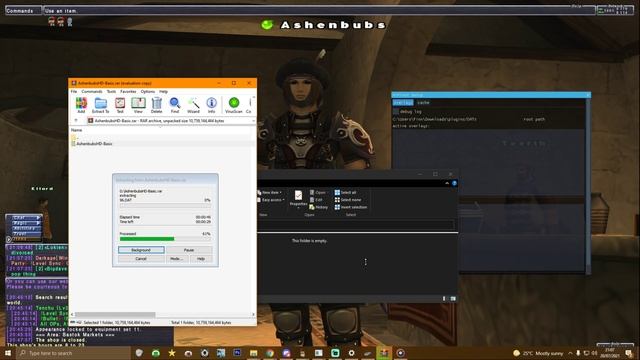Click Select all in File Explorer ribbon
This screenshot has width=640, height=360.
pyautogui.click(x=345, y=193)
